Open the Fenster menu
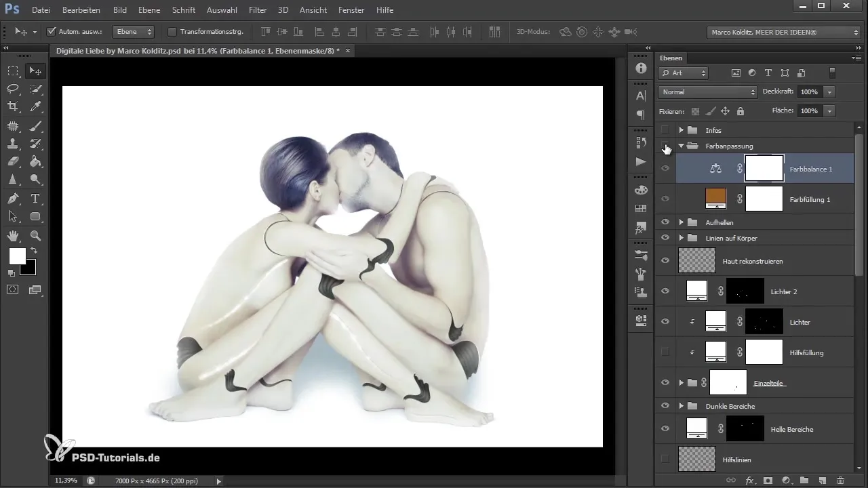This screenshot has height=488, width=868. [x=351, y=10]
